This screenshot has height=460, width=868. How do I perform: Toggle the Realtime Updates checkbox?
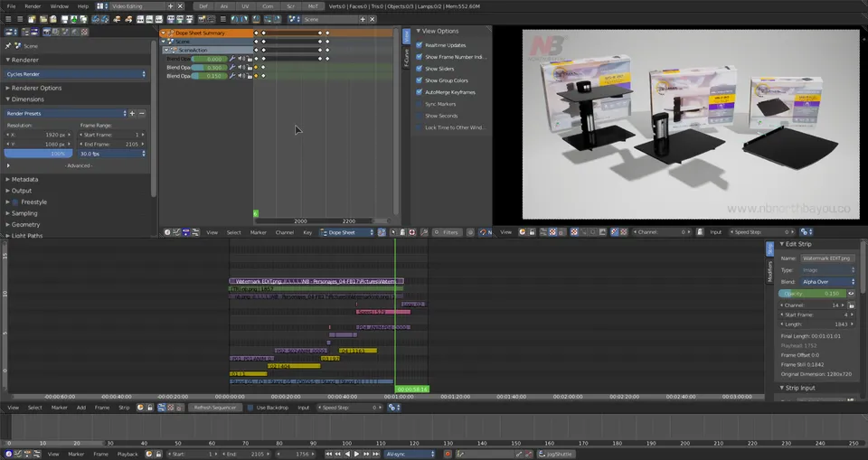[x=419, y=45]
